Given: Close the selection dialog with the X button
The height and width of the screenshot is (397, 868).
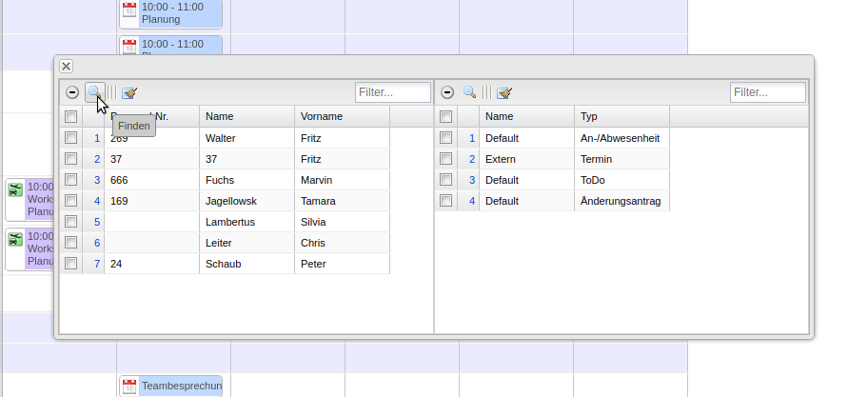Looking at the screenshot, I should pyautogui.click(x=66, y=66).
